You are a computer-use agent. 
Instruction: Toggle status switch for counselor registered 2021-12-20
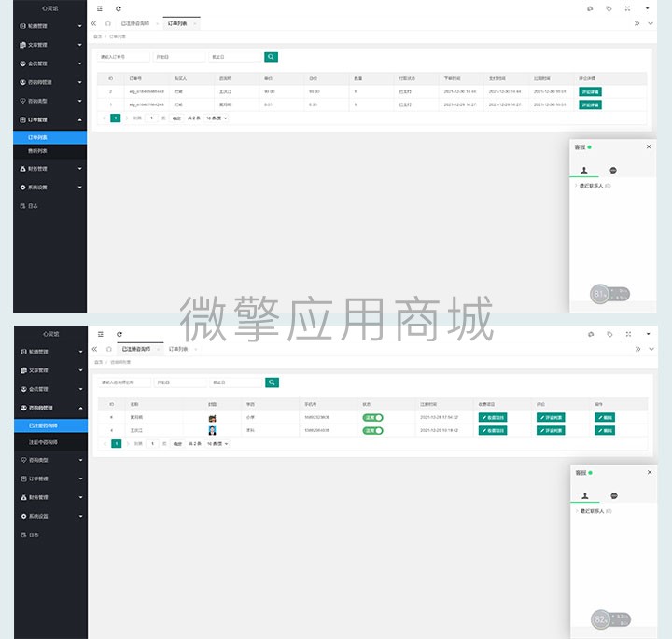[372, 430]
